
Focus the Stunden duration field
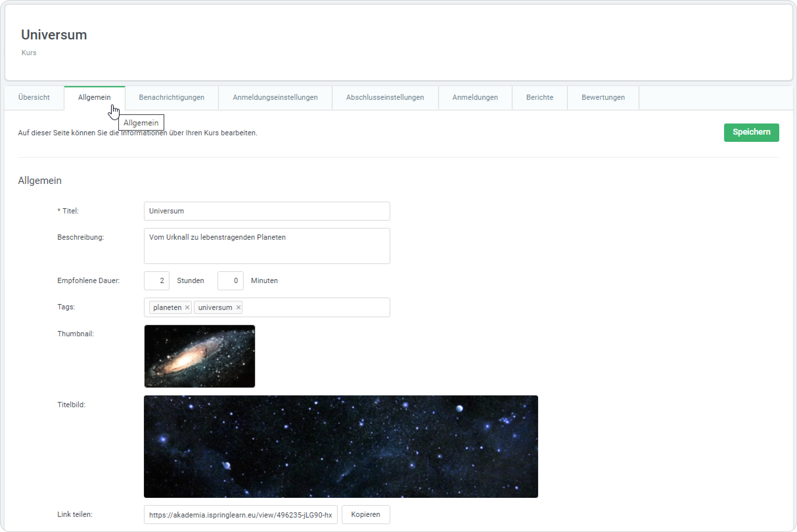click(156, 280)
